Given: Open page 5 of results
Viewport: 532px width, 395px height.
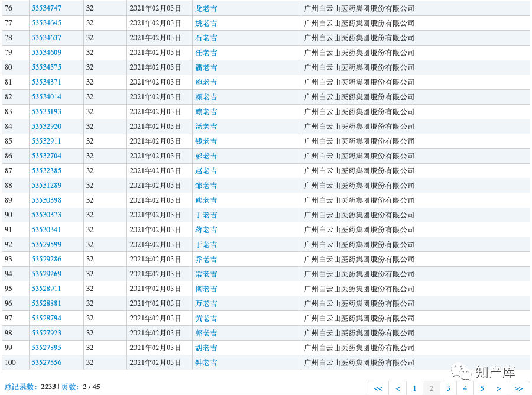Looking at the screenshot, I should [482, 388].
